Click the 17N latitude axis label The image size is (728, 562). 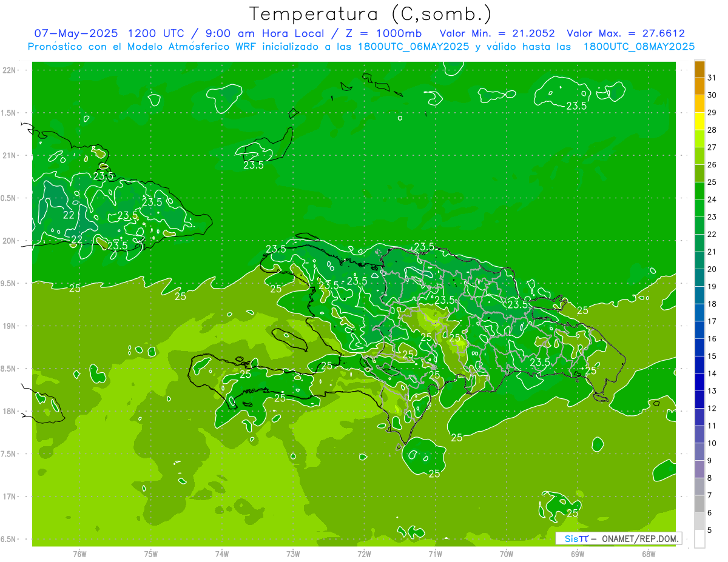click(x=8, y=497)
